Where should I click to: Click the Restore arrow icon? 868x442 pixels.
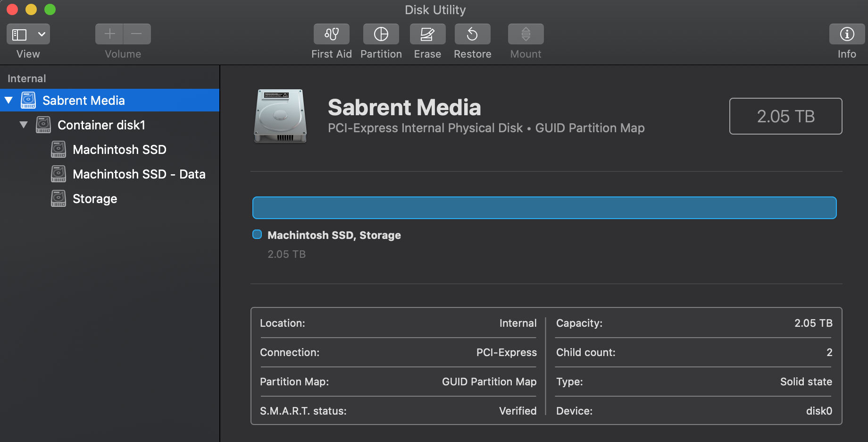[472, 34]
